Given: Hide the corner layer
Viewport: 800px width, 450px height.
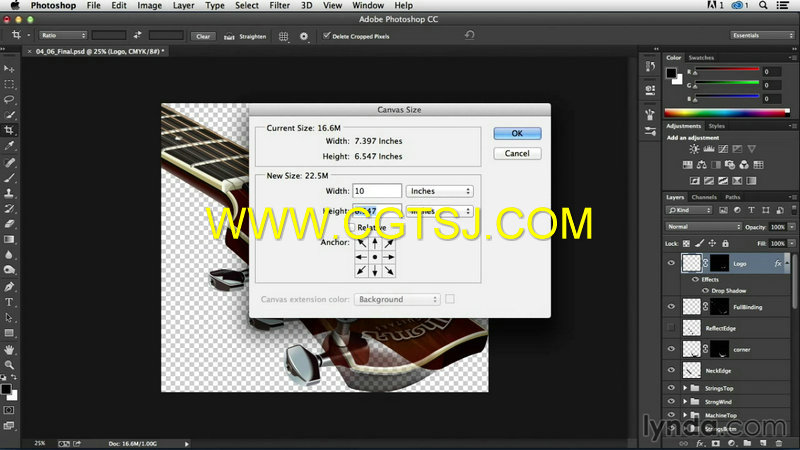Looking at the screenshot, I should [671, 349].
